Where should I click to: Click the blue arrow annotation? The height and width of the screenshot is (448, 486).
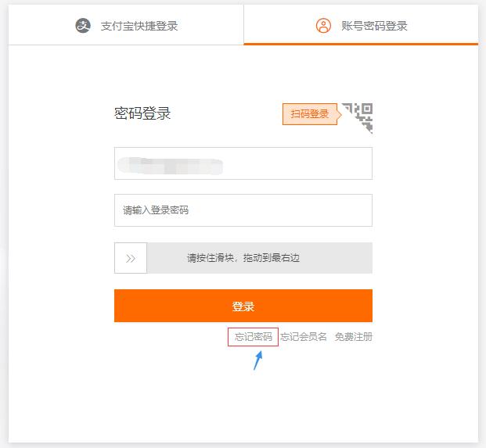(x=258, y=361)
